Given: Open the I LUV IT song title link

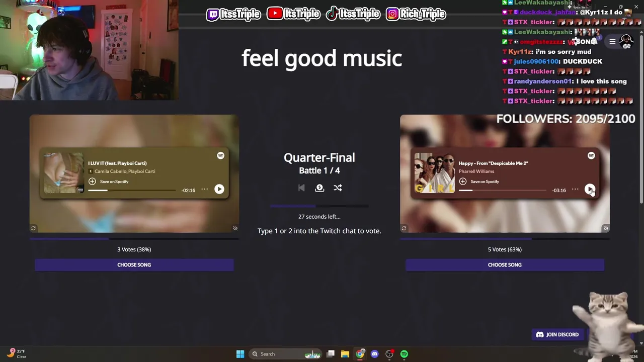Looking at the screenshot, I should tap(117, 163).
